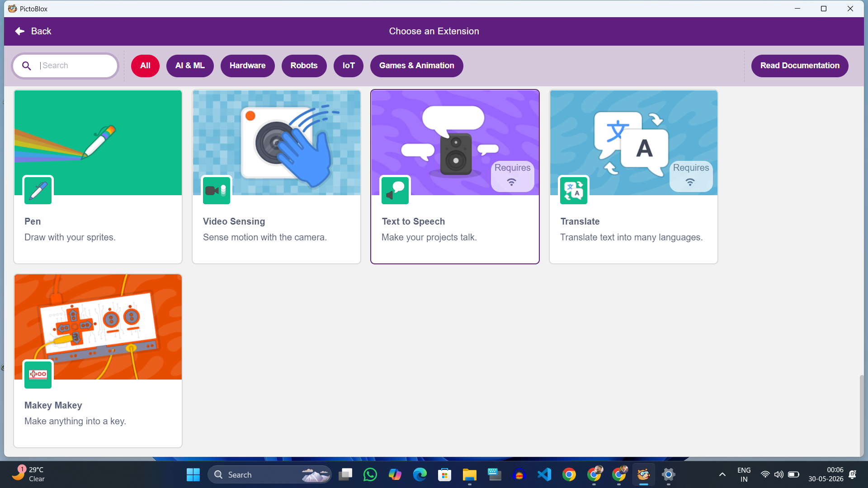Add the Pen extension via its thumbnail
The width and height of the screenshot is (868, 488).
click(x=98, y=143)
